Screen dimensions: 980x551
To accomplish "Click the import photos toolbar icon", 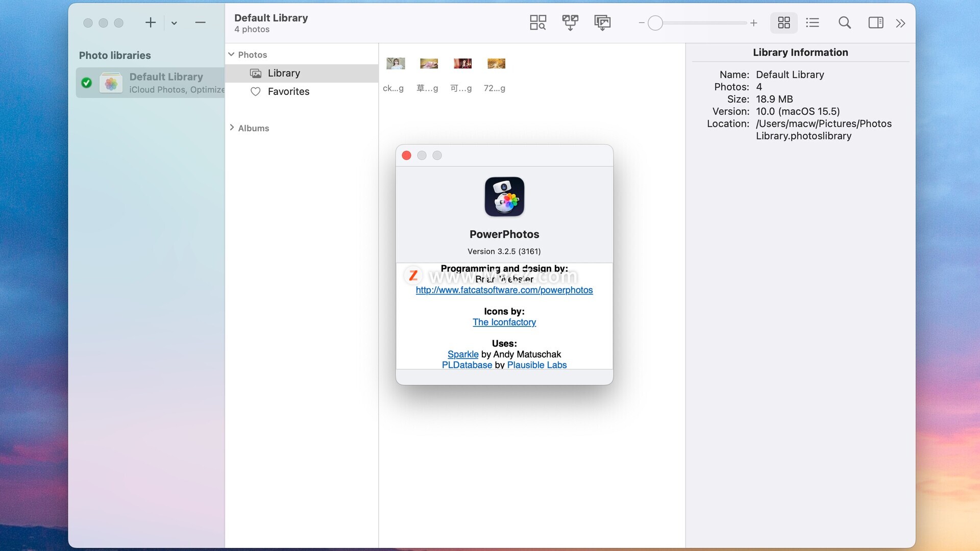I will (x=602, y=22).
